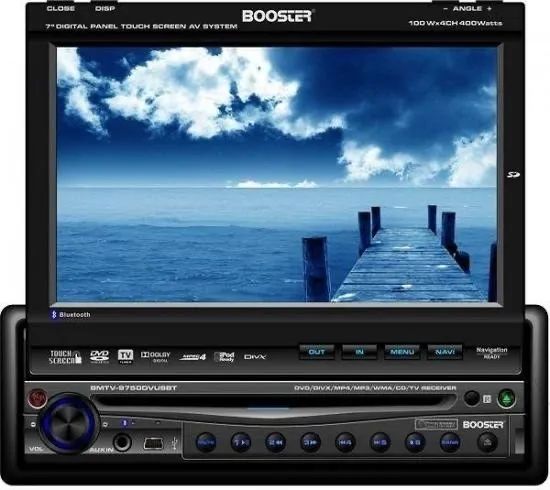Click the previous track preset 2 button
The width and height of the screenshot is (550, 490).
(275, 442)
